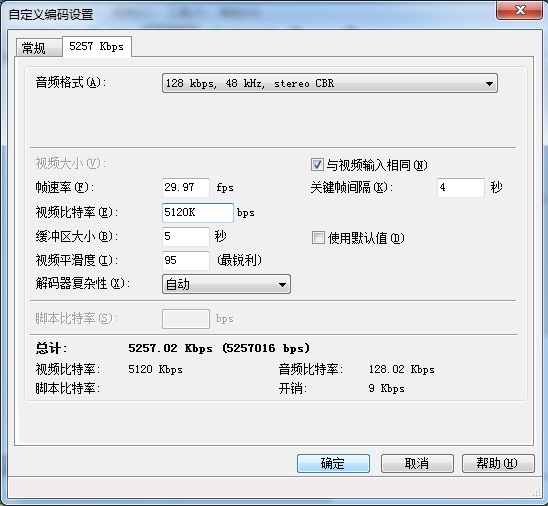548x506 pixels.
Task: Click the 脚本比特率 bps input box
Action: [x=186, y=319]
